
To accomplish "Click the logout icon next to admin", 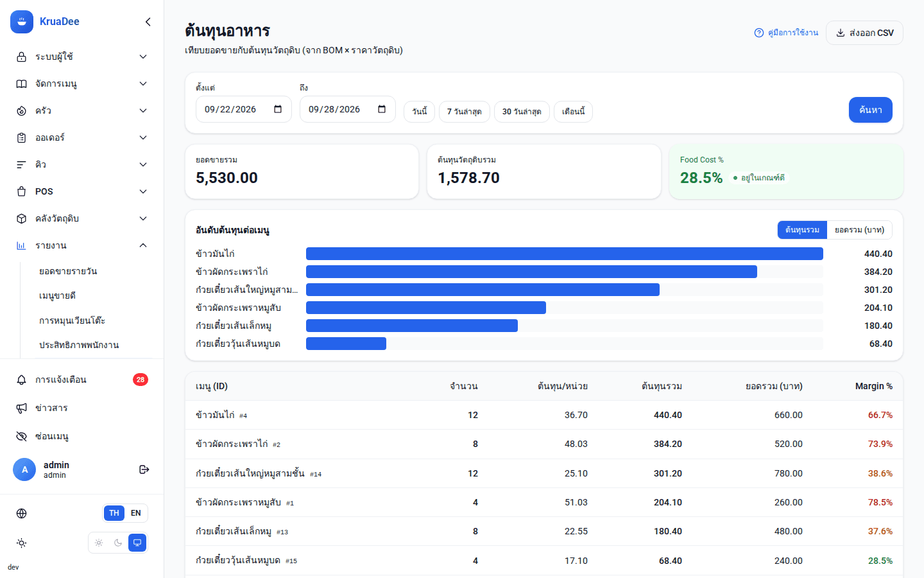I will [144, 469].
